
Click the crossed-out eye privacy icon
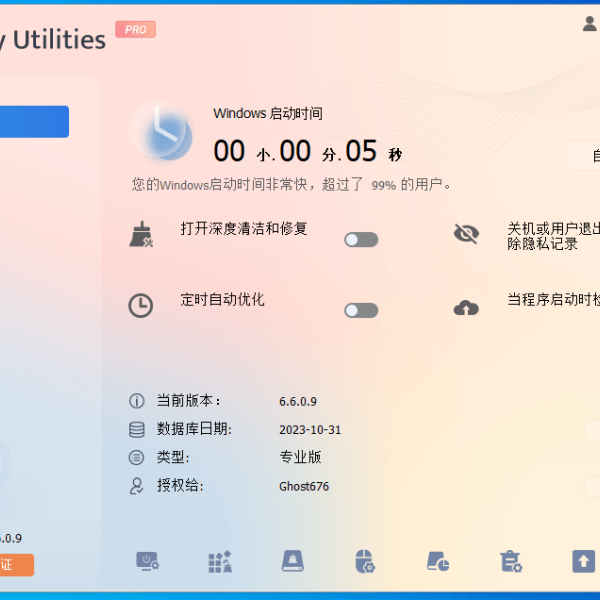tap(466, 233)
